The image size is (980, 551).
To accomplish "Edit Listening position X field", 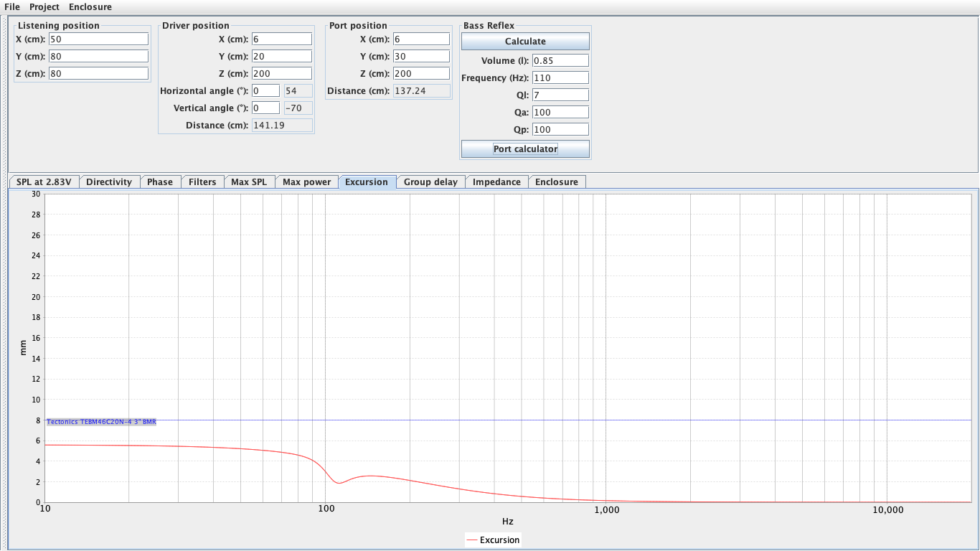I will [98, 39].
